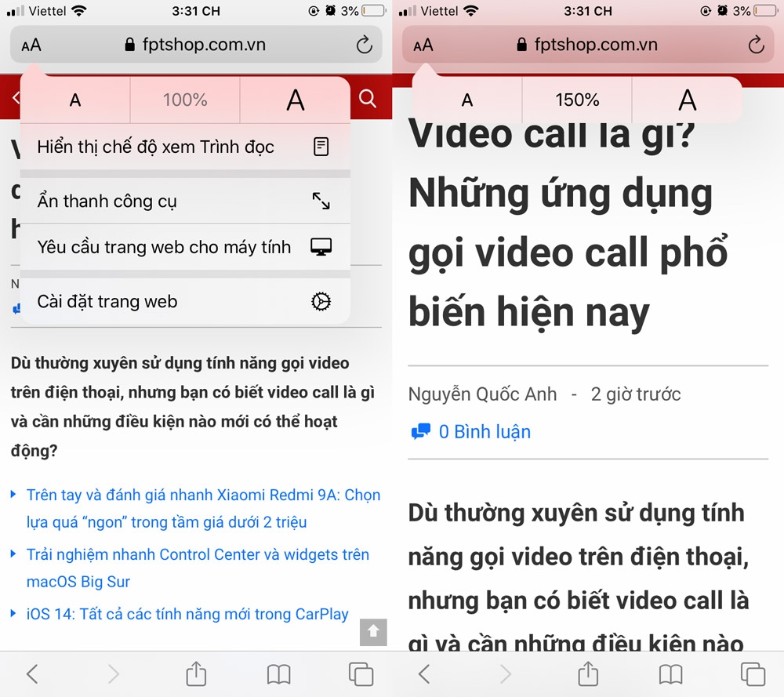Tap the 150% zoom value
Viewport: 784px width, 697px height.
tap(577, 100)
